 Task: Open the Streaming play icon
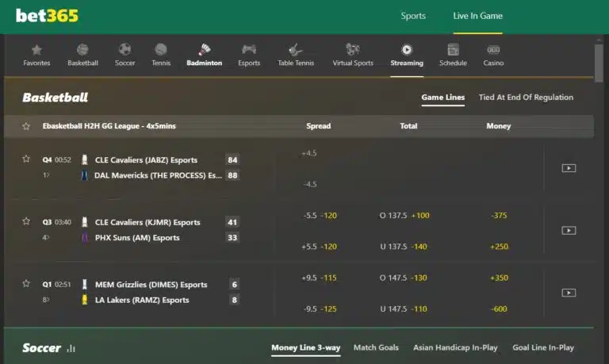(407, 50)
